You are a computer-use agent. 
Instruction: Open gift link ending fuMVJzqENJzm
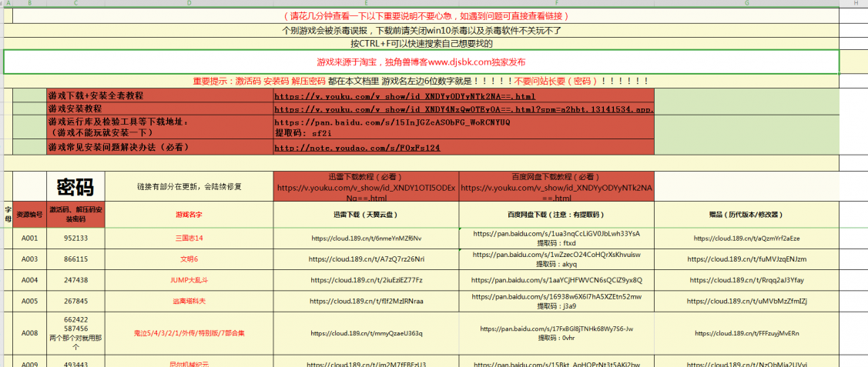coord(747,259)
